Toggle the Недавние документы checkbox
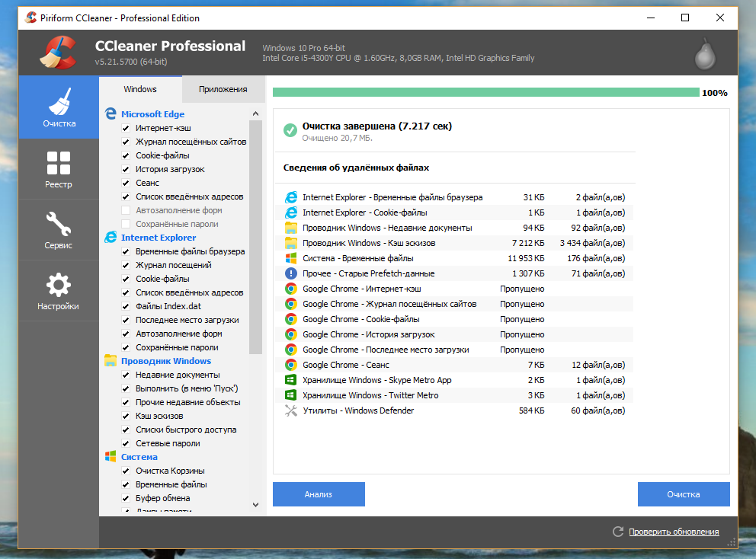Viewport: 756px width, 559px height. [x=126, y=375]
